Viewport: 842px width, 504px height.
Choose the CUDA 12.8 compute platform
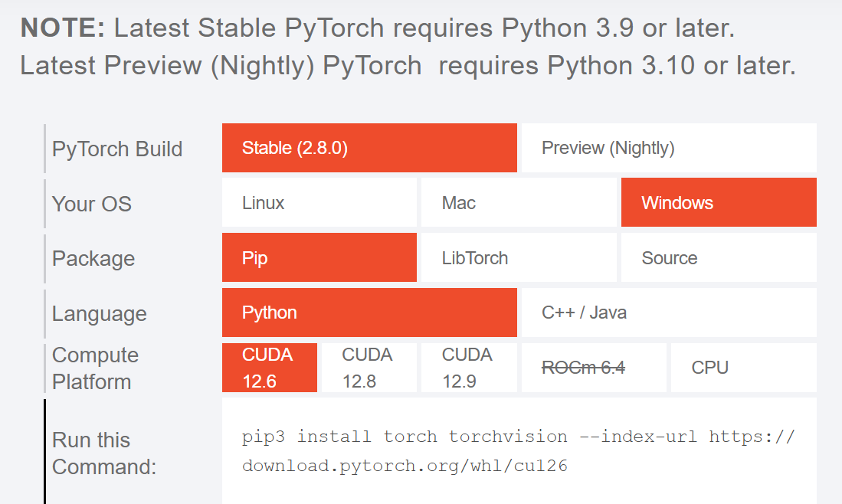[368, 368]
